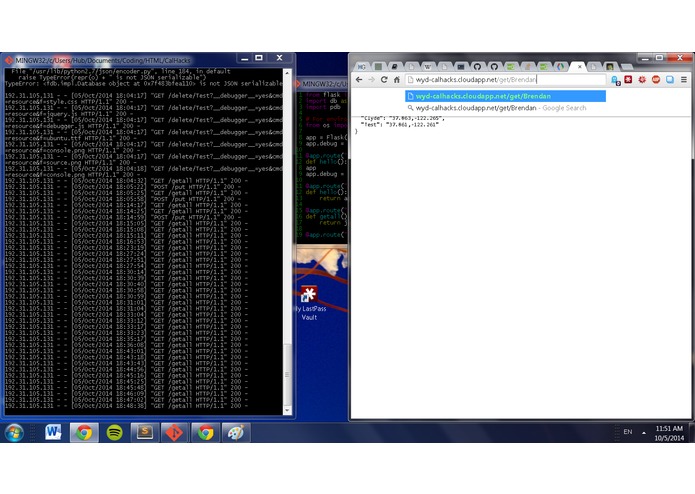Open the dark terminal-icon browser tab

click(461, 66)
